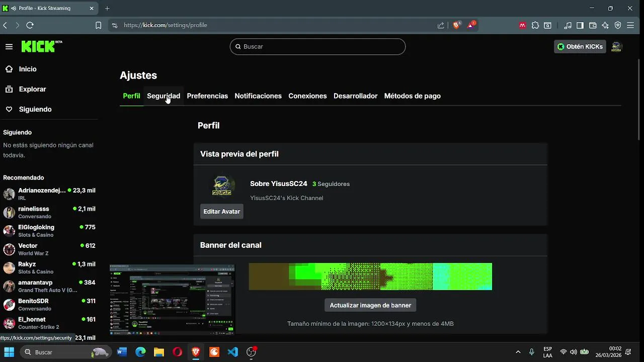Switch to the Desarrollador tab
The height and width of the screenshot is (362, 644).
coord(355,96)
